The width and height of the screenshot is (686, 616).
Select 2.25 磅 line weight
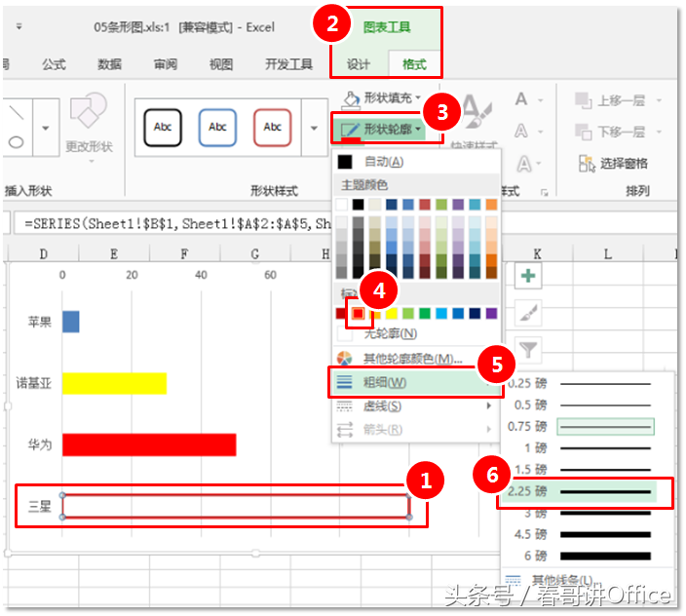pyautogui.click(x=580, y=492)
